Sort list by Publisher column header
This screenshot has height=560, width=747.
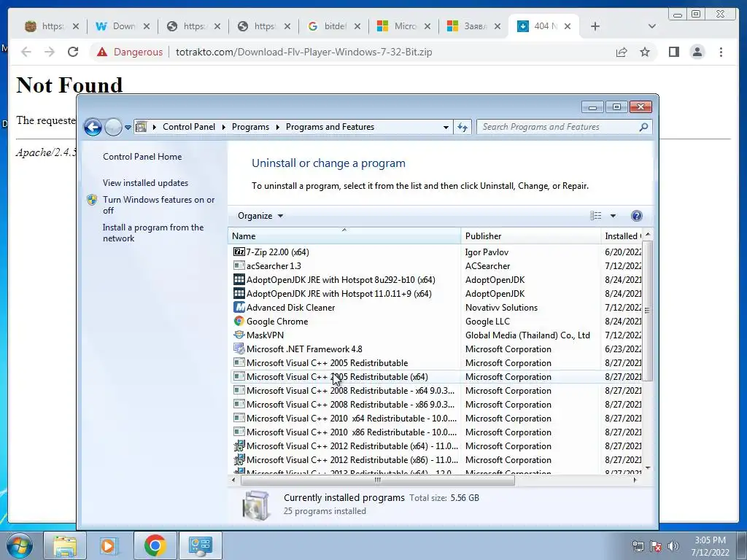pyautogui.click(x=531, y=236)
